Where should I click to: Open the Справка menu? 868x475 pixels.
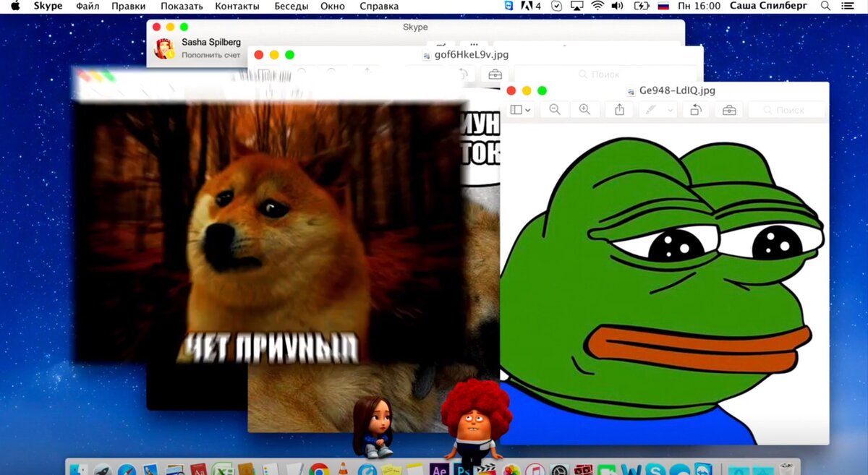click(379, 6)
